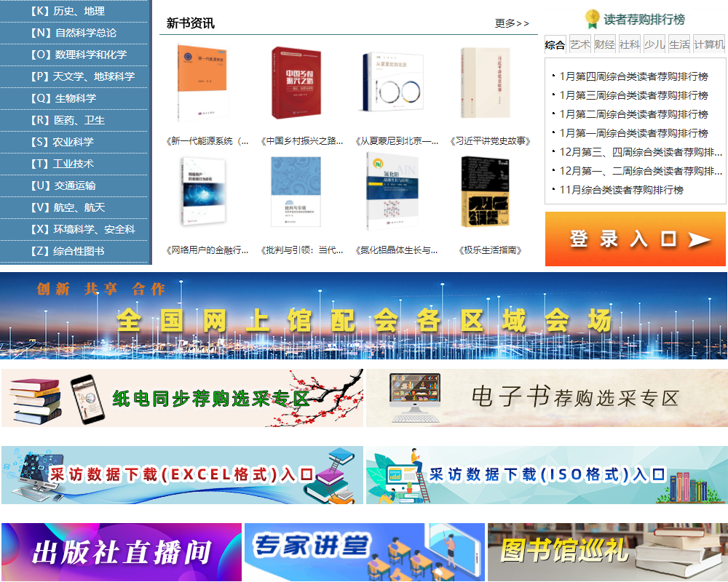Screen dimensions: 728x582
Task: Visit the 图书馆巡礼 section banner
Action: [x=606, y=552]
